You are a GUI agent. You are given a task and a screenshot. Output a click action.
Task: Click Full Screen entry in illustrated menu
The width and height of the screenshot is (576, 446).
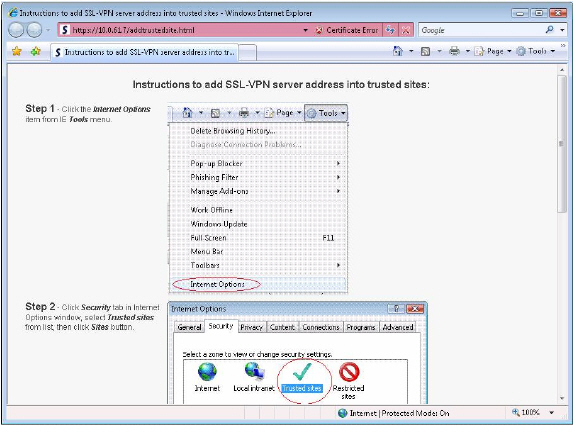pos(208,238)
